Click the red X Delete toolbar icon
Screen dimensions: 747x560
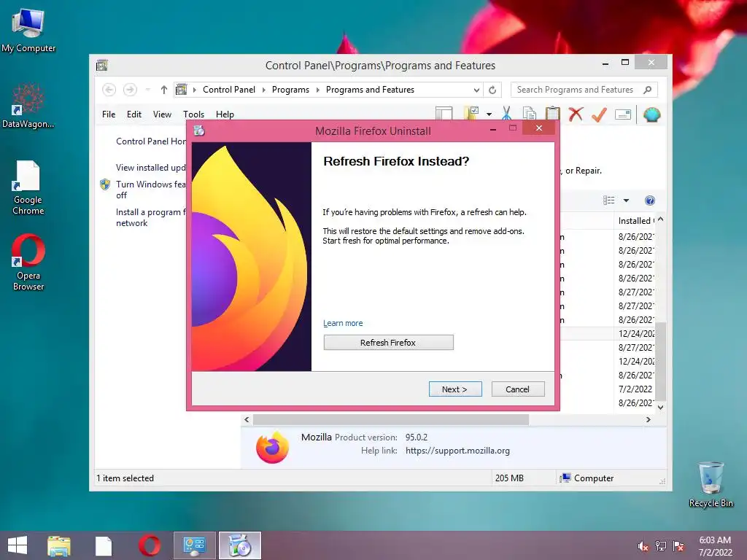click(x=576, y=114)
